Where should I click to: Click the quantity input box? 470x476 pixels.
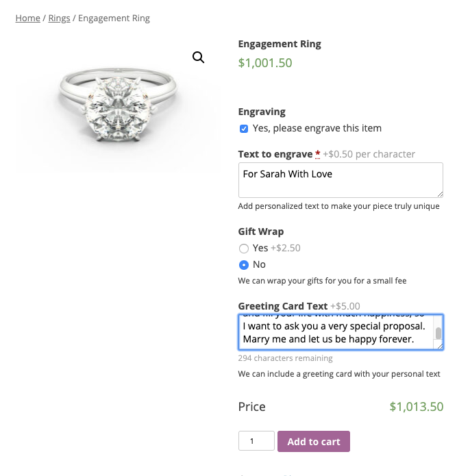coord(256,441)
